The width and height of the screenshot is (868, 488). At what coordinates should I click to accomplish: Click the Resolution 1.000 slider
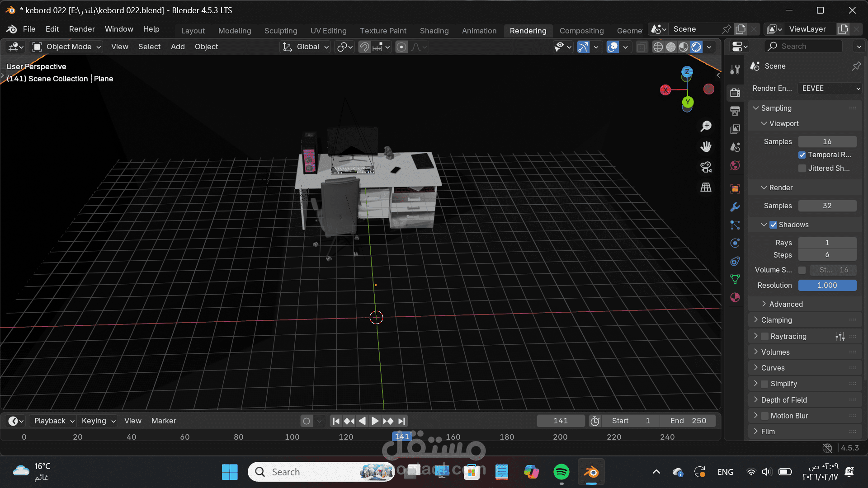coord(827,286)
